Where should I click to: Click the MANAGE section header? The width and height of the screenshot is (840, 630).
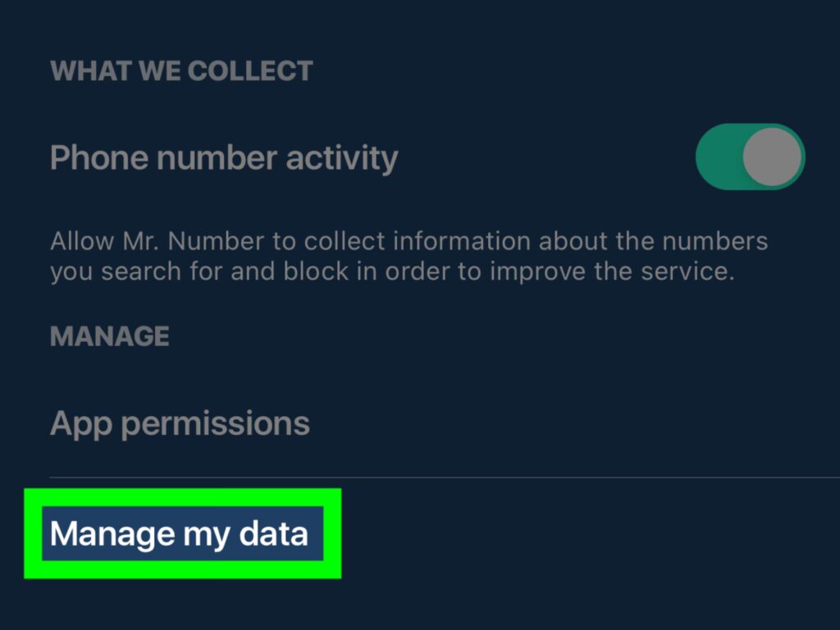pos(110,336)
